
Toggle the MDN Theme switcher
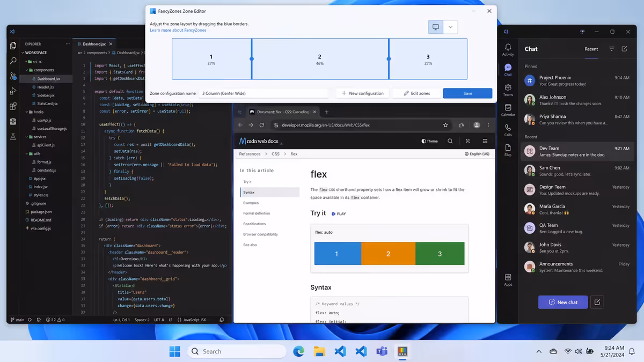click(430, 141)
